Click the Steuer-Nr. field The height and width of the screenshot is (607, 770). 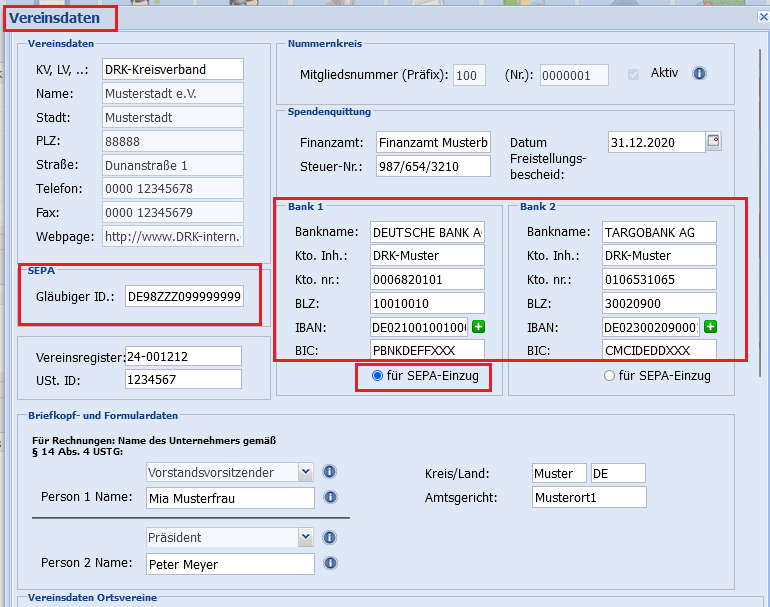pos(433,166)
